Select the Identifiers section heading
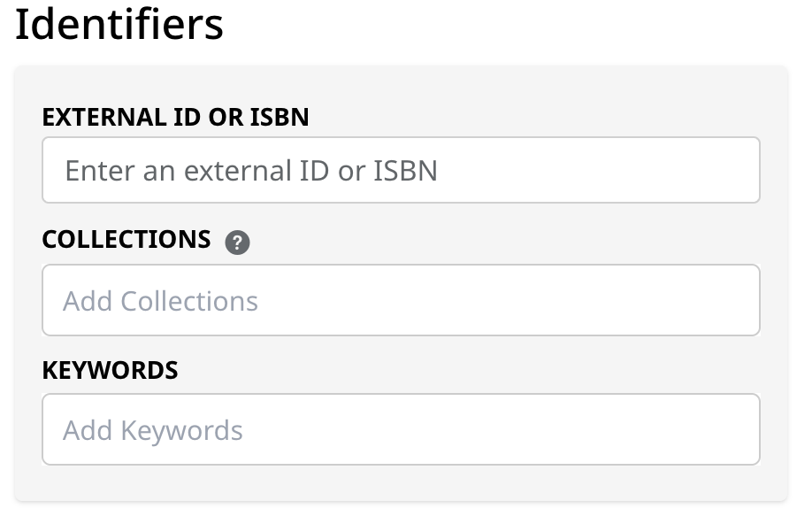The width and height of the screenshot is (812, 524). click(x=119, y=24)
